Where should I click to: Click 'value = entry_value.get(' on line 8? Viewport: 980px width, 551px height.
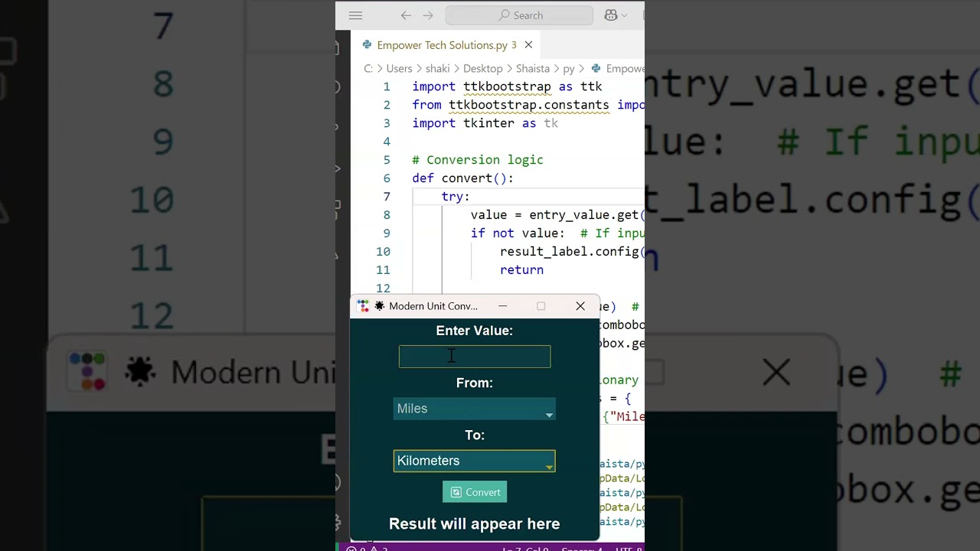(x=557, y=215)
